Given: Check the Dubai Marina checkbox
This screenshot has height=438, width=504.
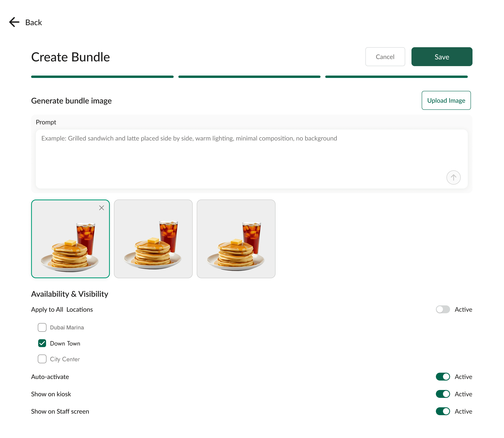Looking at the screenshot, I should (x=42, y=328).
